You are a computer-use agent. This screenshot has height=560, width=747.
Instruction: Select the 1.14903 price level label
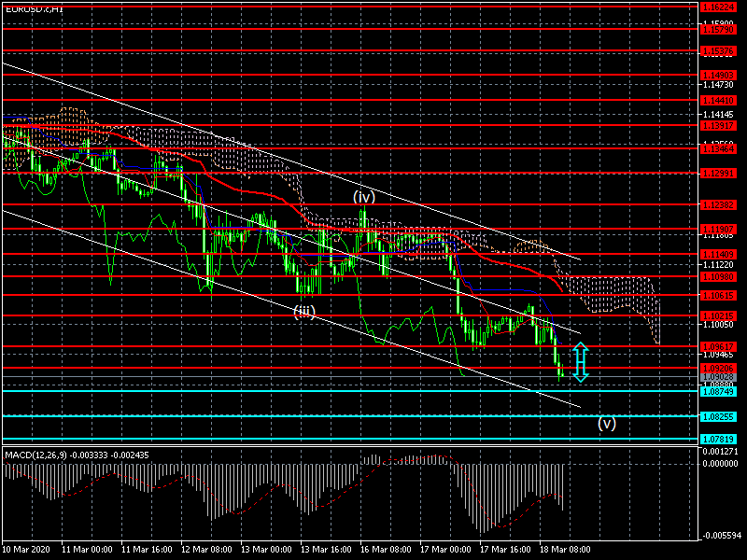[x=718, y=76]
